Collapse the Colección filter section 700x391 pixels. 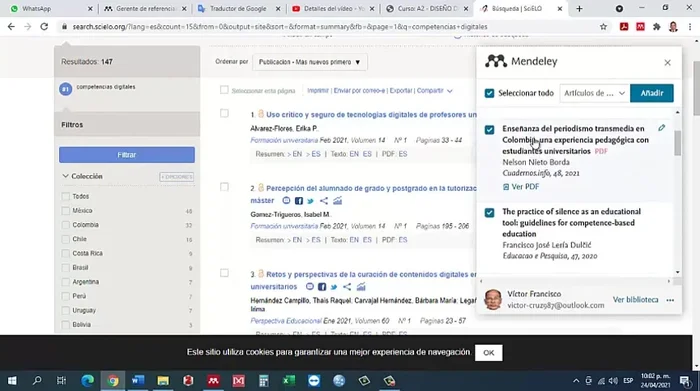pyautogui.click(x=65, y=176)
